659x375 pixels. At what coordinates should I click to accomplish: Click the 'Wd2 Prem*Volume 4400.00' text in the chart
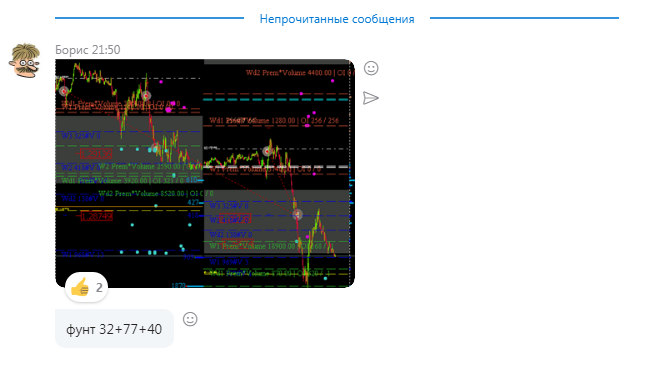pos(289,73)
